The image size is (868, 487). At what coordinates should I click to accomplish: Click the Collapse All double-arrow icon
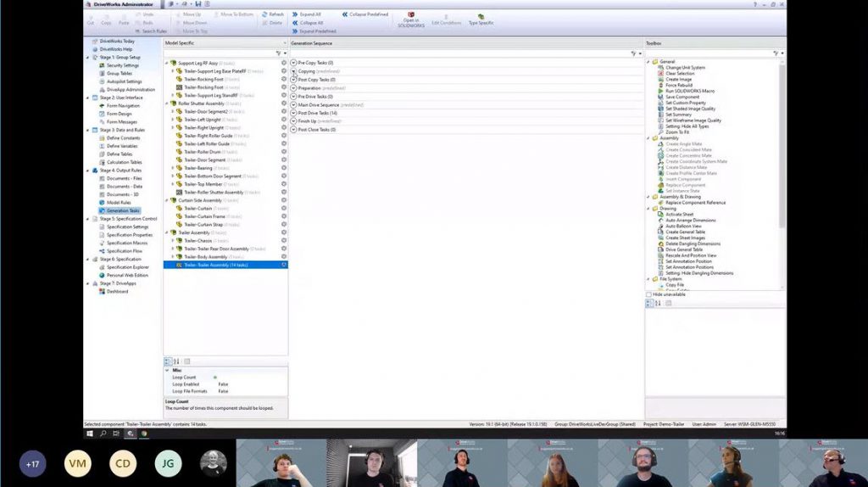[x=295, y=23]
